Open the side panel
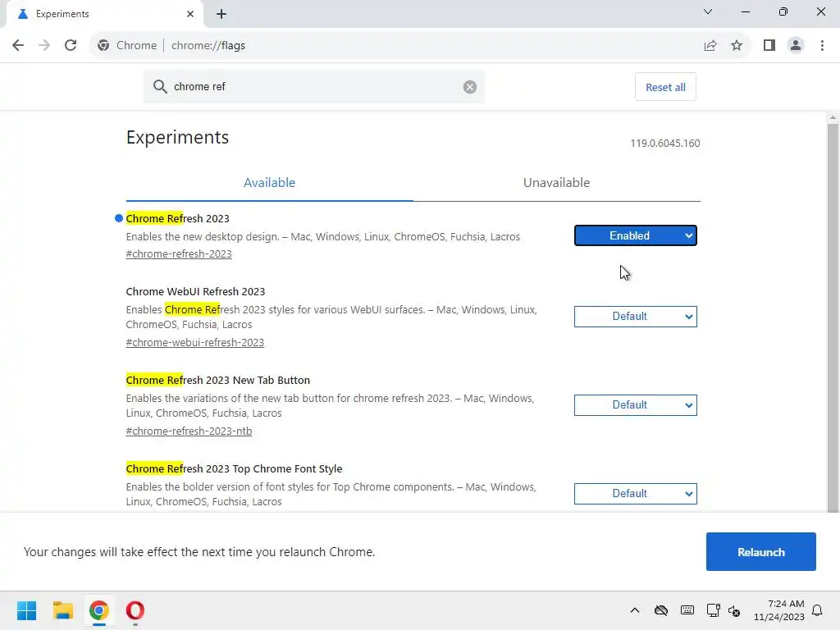The width and height of the screenshot is (840, 630). 769,46
